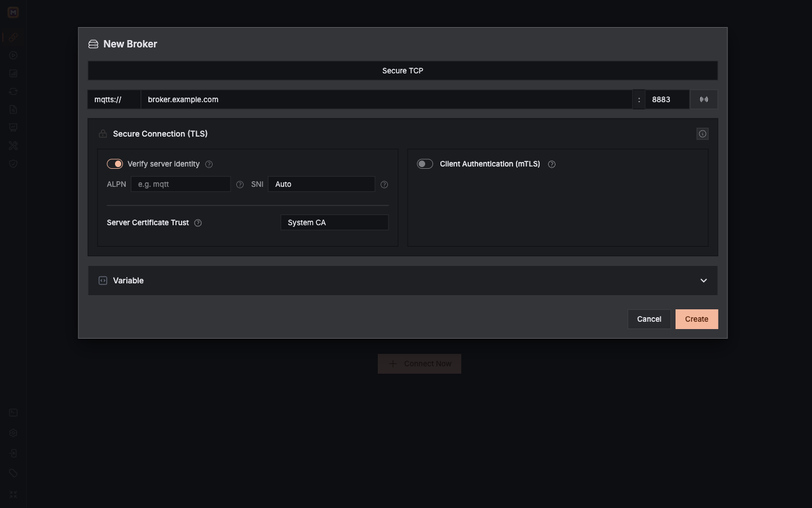Focus the broker.example.com host field
This screenshot has width=812, height=508.
(386, 99)
